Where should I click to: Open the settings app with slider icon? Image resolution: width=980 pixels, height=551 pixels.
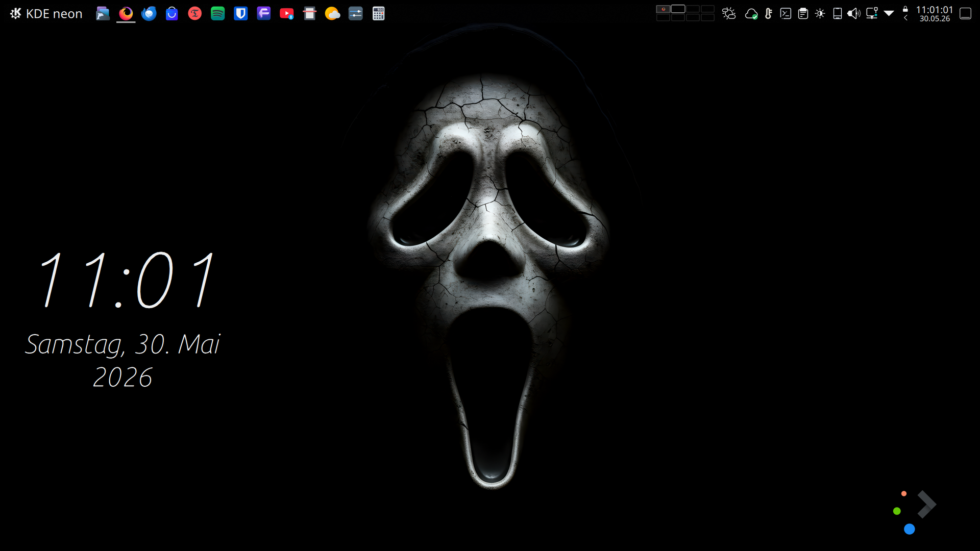356,14
